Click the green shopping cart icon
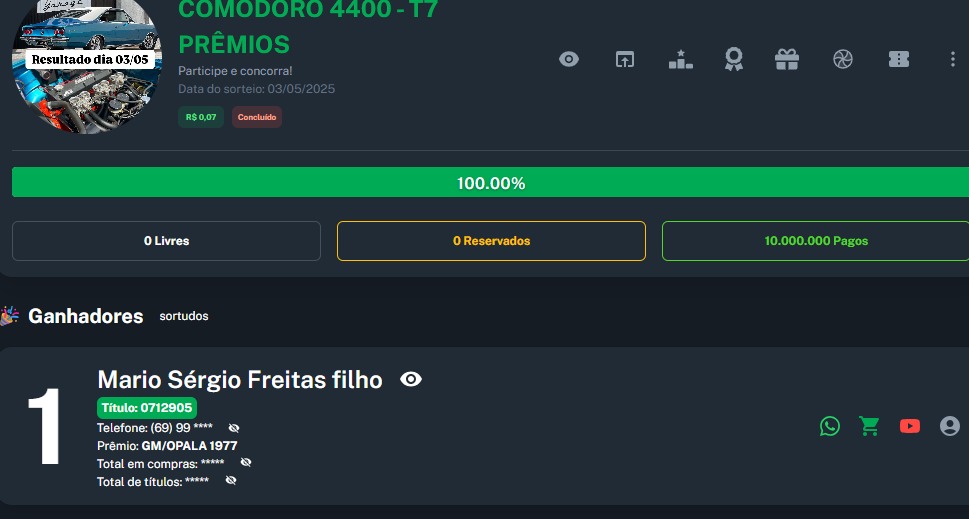The width and height of the screenshot is (969, 519). tap(870, 426)
